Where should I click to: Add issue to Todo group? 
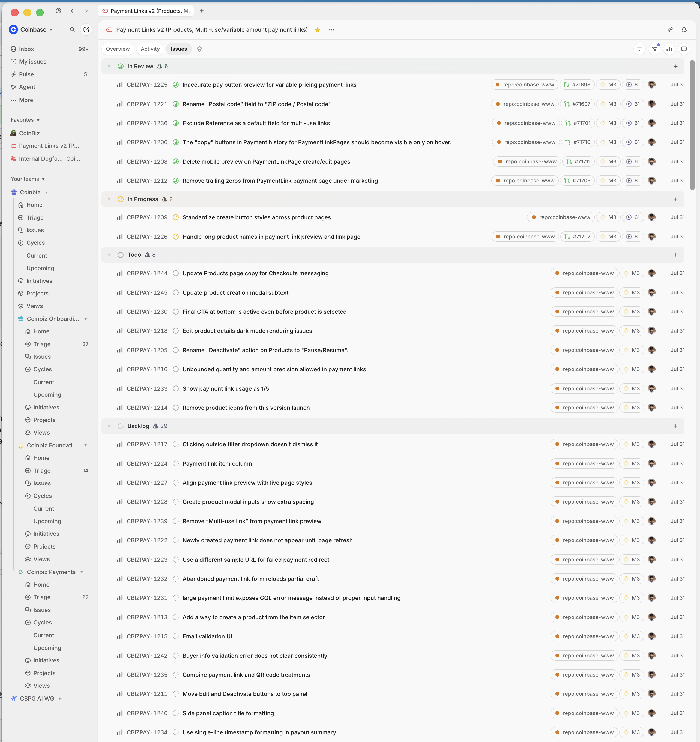[x=675, y=255]
